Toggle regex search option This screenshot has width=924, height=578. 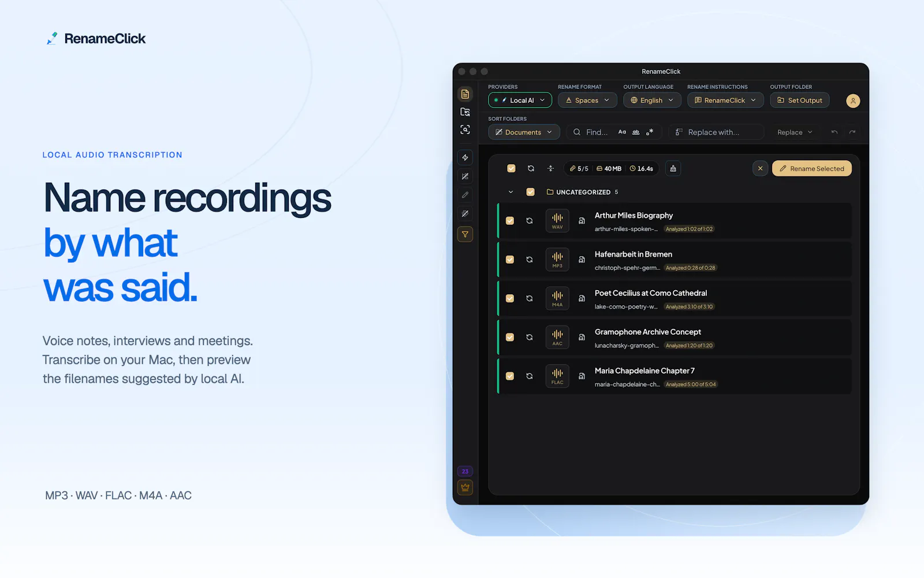[650, 132]
